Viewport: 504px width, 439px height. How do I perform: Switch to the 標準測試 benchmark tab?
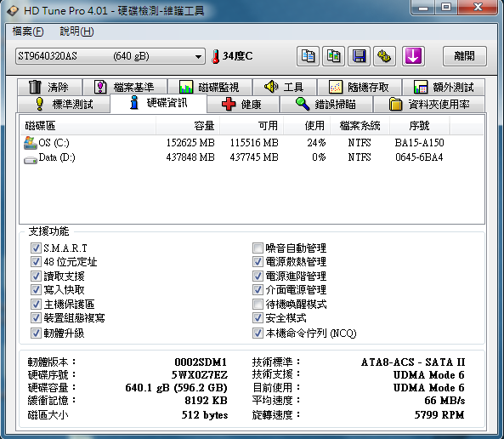(64, 104)
